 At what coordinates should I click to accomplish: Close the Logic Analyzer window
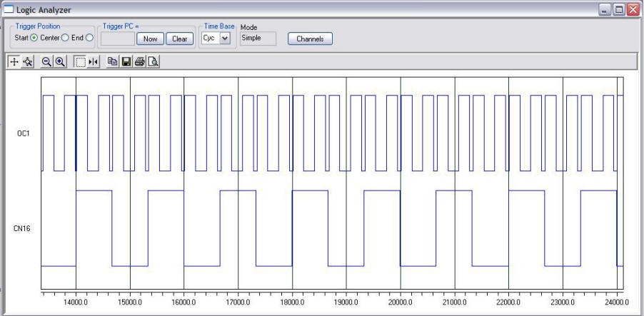point(633,9)
